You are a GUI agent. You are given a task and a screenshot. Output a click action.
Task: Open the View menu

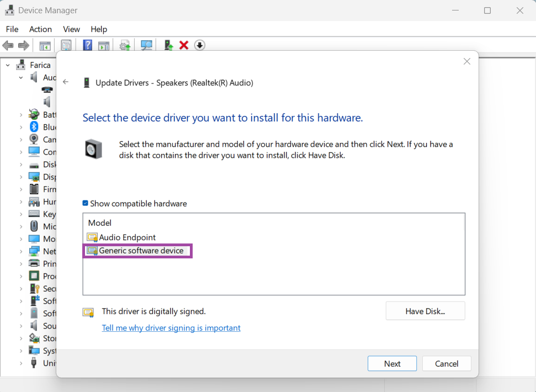pyautogui.click(x=71, y=29)
